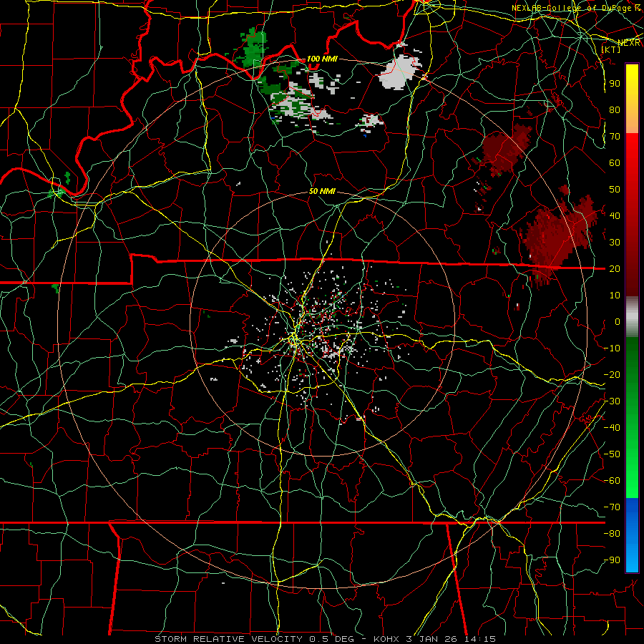Click the 70 value on velocity scale

pos(615,137)
